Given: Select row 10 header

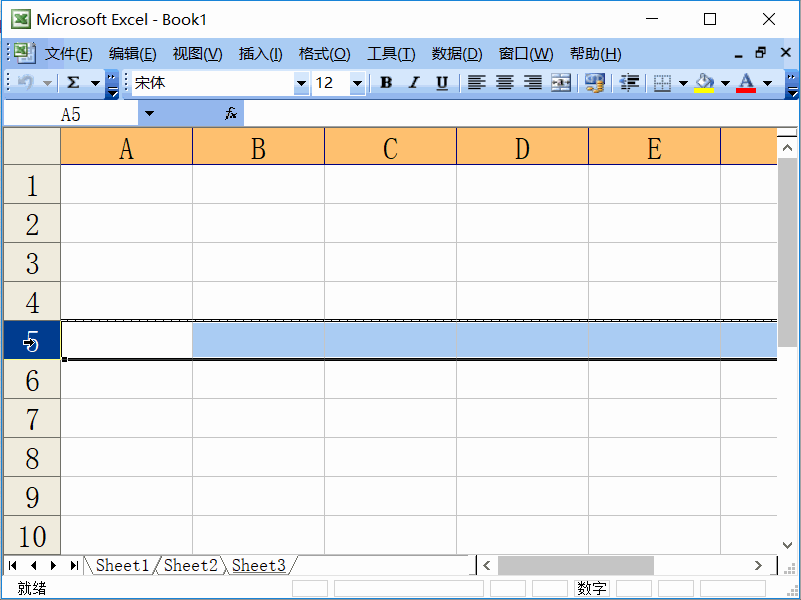Looking at the screenshot, I should tap(32, 535).
